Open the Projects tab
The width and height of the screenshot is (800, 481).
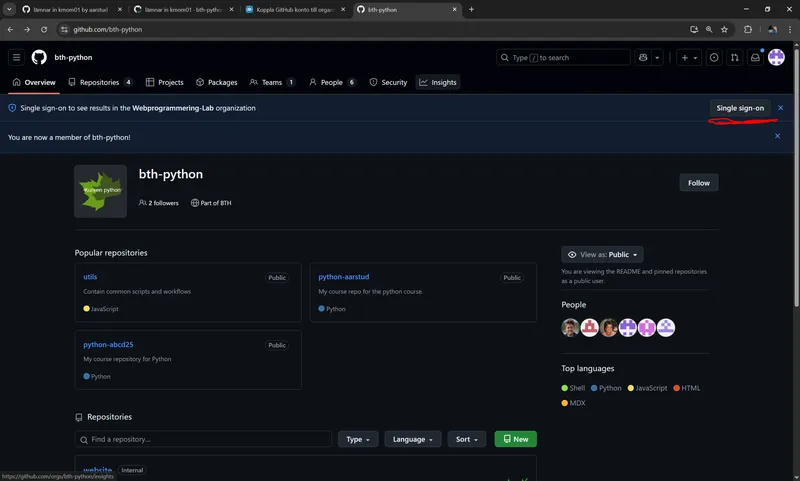tap(164, 82)
